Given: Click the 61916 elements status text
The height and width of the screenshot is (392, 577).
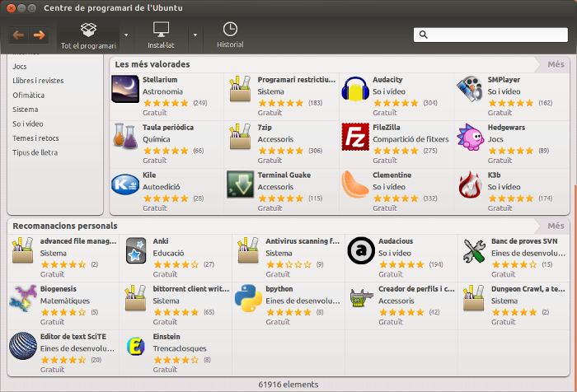Looking at the screenshot, I should point(288,385).
